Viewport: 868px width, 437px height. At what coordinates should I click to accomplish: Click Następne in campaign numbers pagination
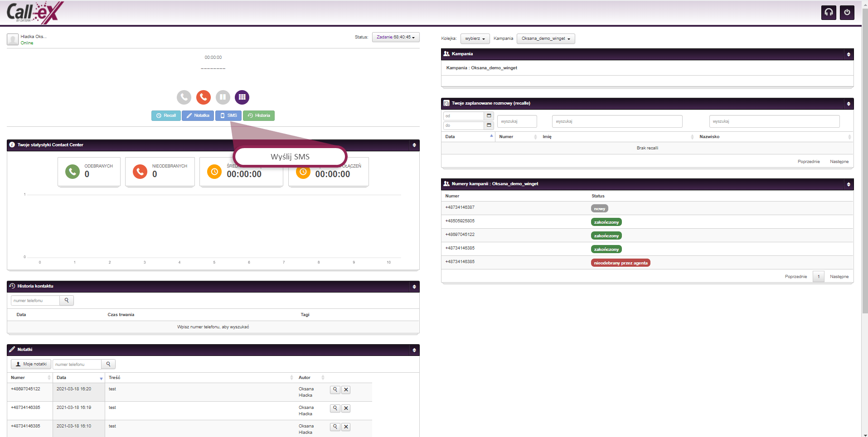click(839, 276)
